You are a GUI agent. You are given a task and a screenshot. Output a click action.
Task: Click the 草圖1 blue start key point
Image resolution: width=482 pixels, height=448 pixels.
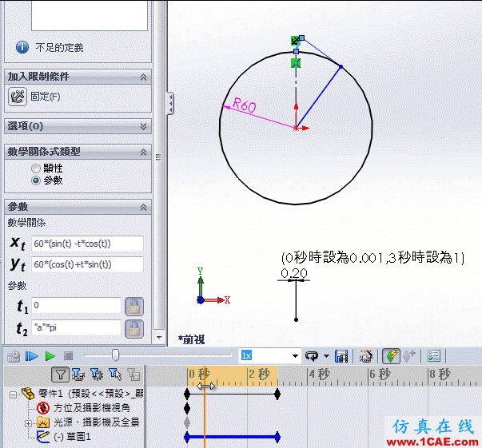(x=187, y=437)
